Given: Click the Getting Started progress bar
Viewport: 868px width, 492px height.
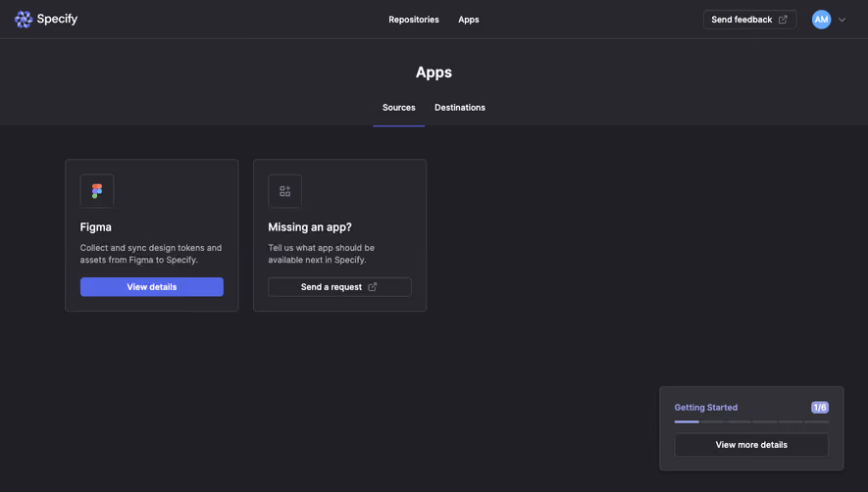Looking at the screenshot, I should point(751,421).
